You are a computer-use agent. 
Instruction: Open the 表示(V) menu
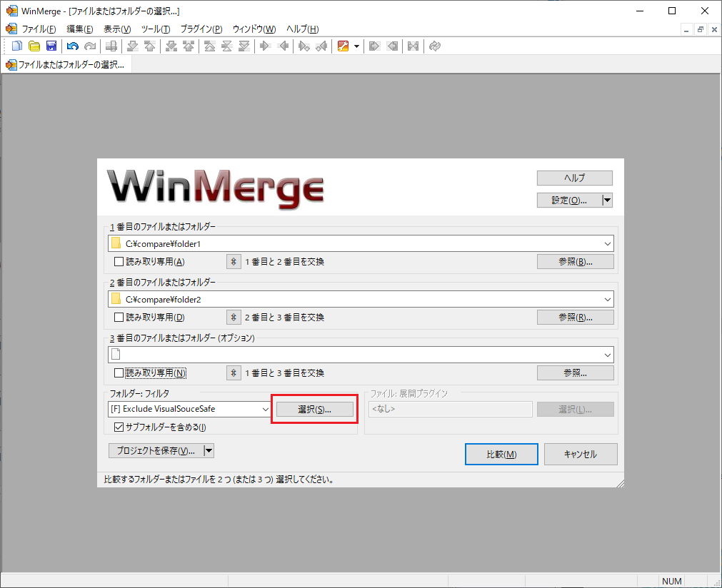[117, 29]
